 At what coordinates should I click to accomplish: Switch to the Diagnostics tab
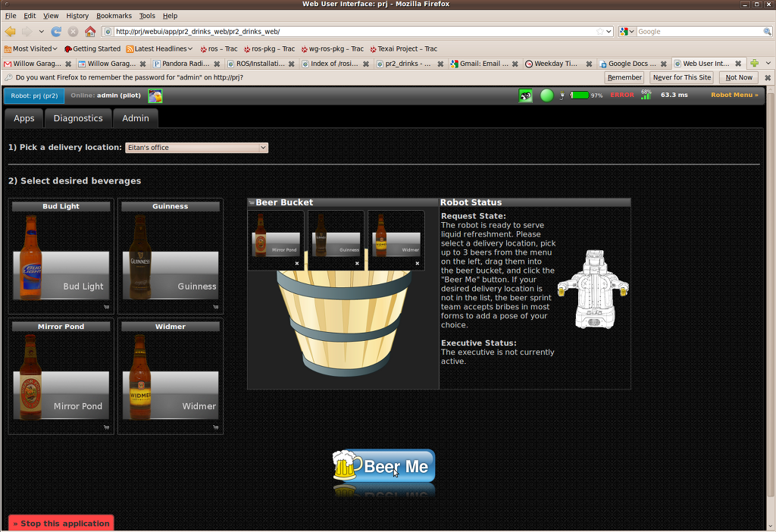[78, 118]
